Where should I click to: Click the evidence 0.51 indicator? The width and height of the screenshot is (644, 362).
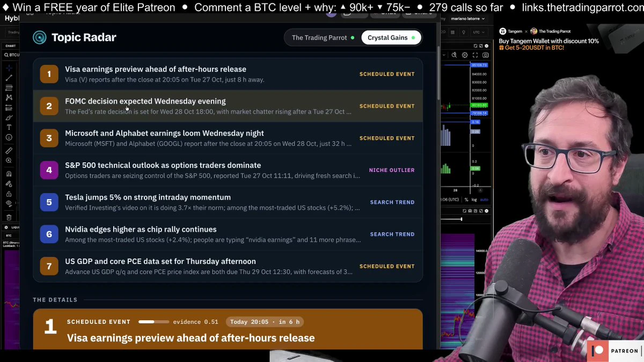178,322
